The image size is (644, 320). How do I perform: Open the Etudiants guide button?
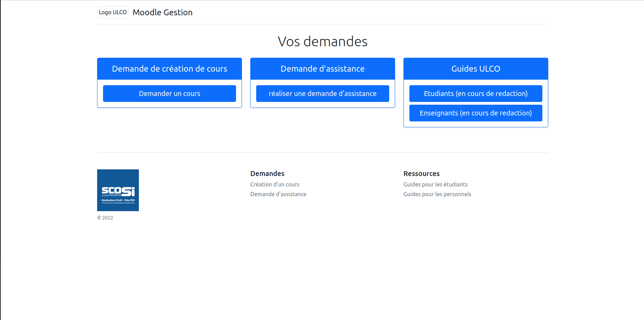pos(476,94)
